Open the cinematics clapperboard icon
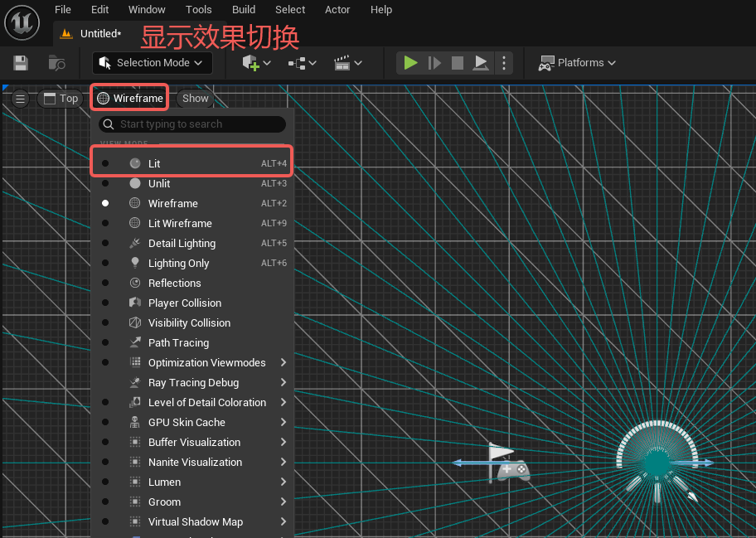Image resolution: width=756 pixels, height=538 pixels. (x=342, y=63)
